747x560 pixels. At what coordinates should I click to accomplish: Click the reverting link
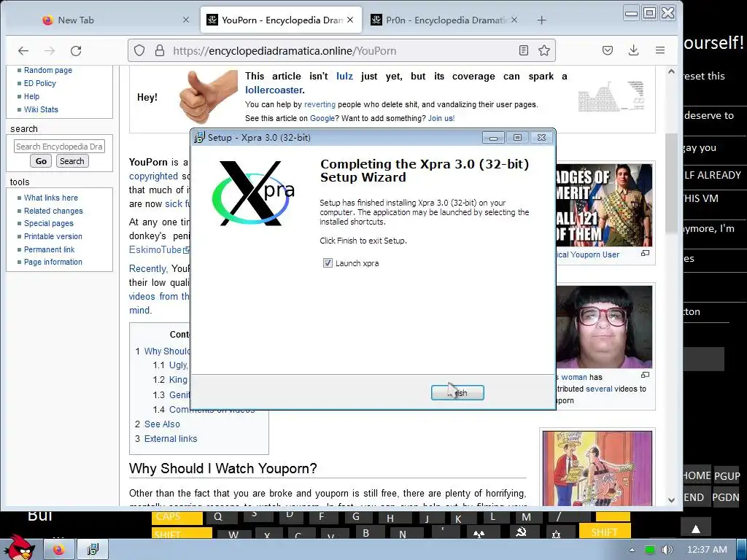click(x=320, y=104)
